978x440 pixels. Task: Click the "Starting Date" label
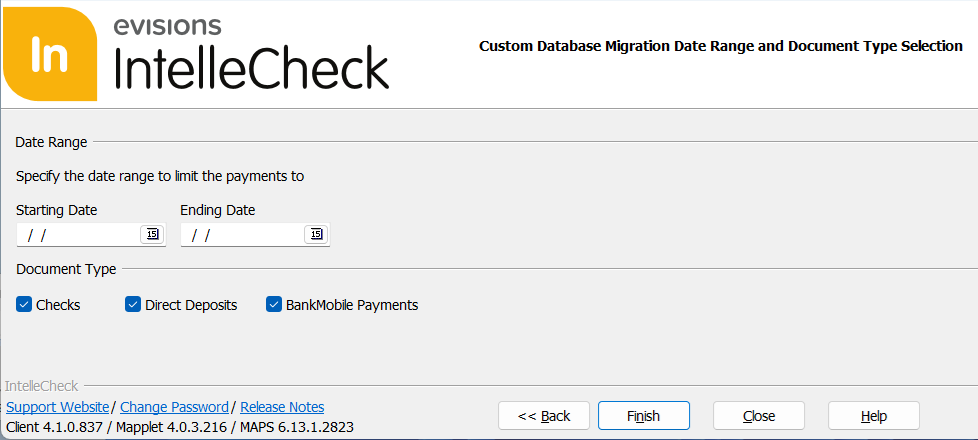(x=57, y=210)
